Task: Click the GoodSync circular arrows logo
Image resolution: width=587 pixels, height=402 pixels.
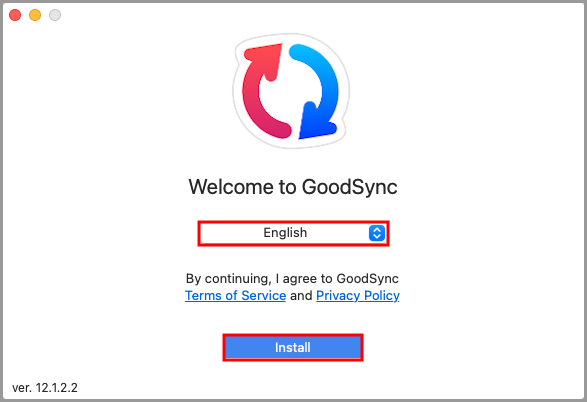Action: [x=291, y=91]
